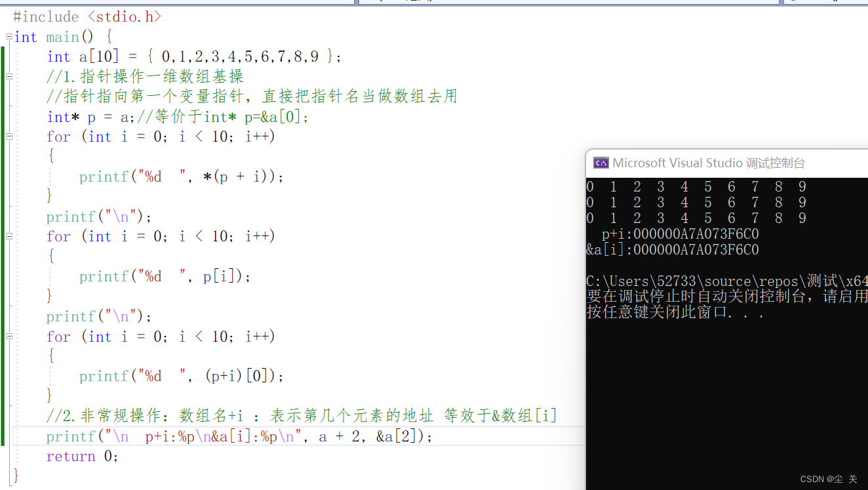Click the breakpoint margin beside printf("\n")
The image size is (868, 490).
3,216
